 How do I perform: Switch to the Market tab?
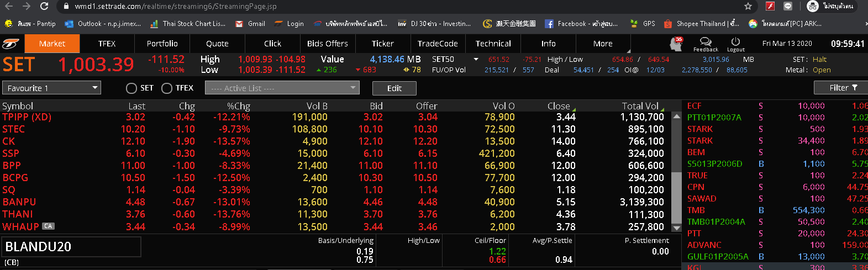(x=52, y=44)
